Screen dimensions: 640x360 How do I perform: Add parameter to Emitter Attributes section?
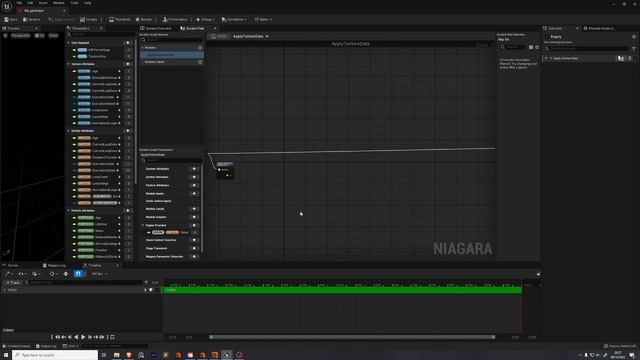(128, 131)
